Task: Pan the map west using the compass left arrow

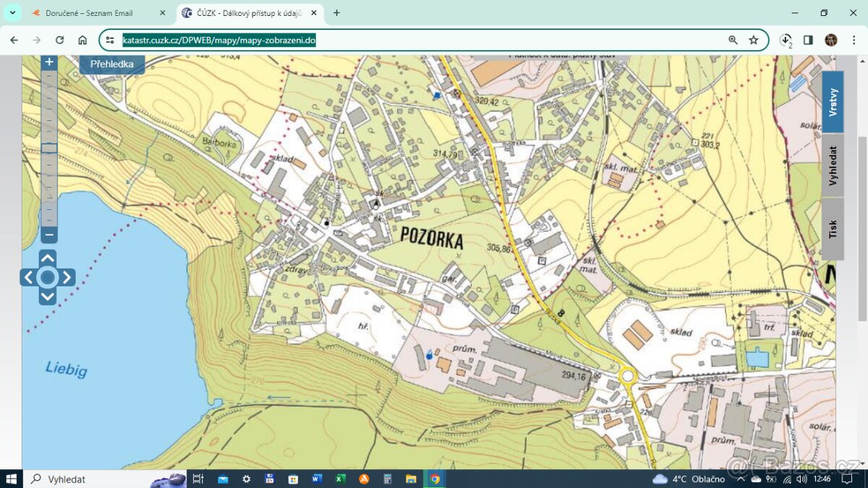Action: 27,277
